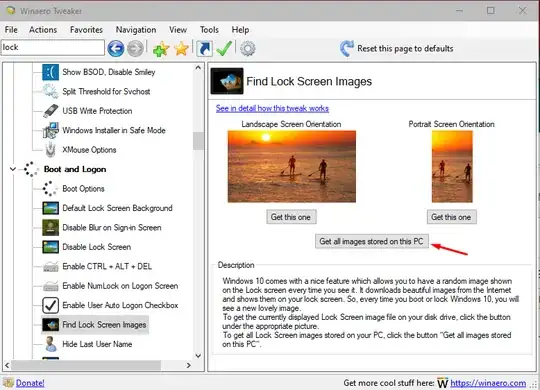
Task: Click the blue Back navigation arrow
Action: tap(116, 49)
